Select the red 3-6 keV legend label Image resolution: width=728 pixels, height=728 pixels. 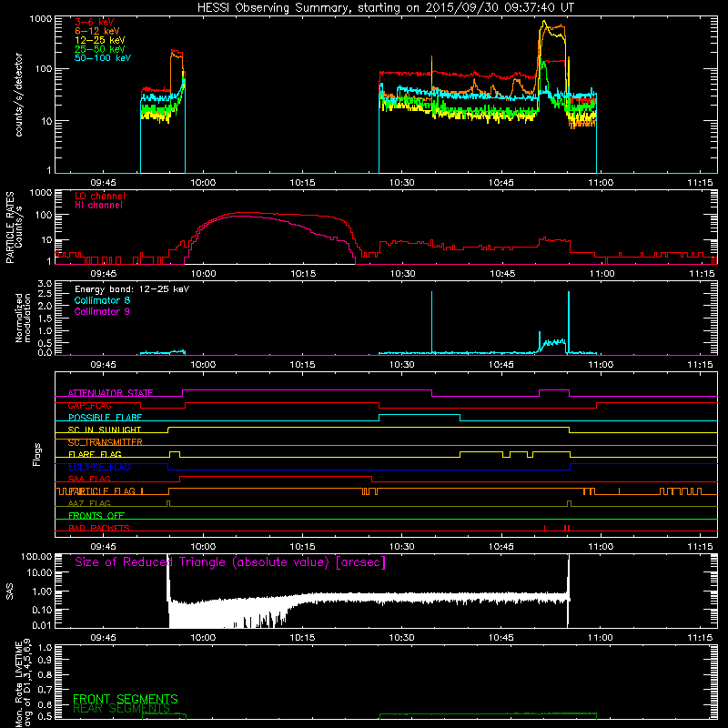click(x=95, y=22)
